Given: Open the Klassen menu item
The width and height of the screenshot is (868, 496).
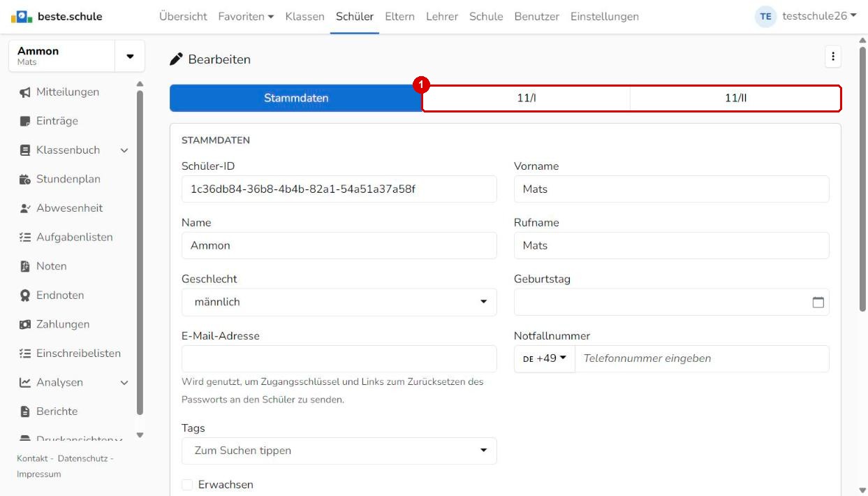Looking at the screenshot, I should (304, 16).
